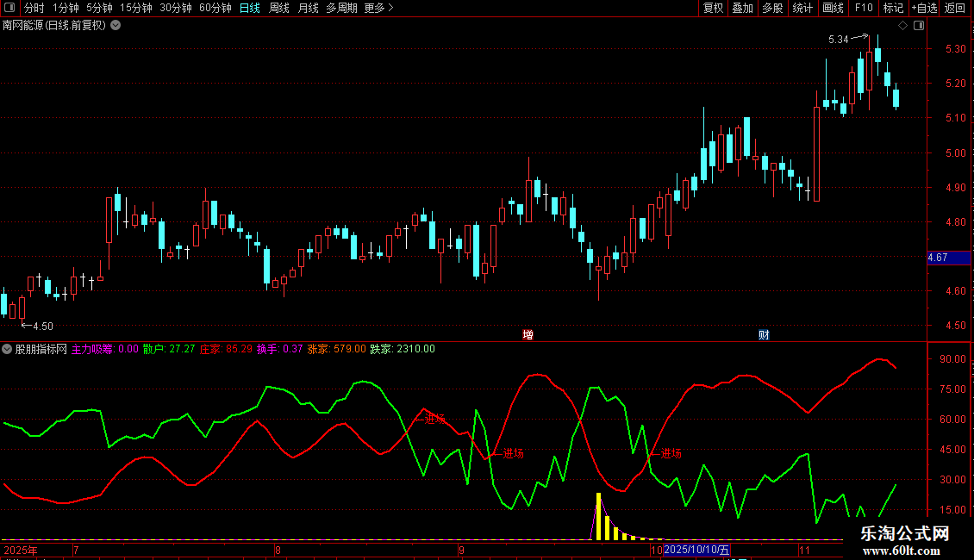This screenshot has width=974, height=560.
Task: Click the 90.00 indicator axis label
Action: 952,359
